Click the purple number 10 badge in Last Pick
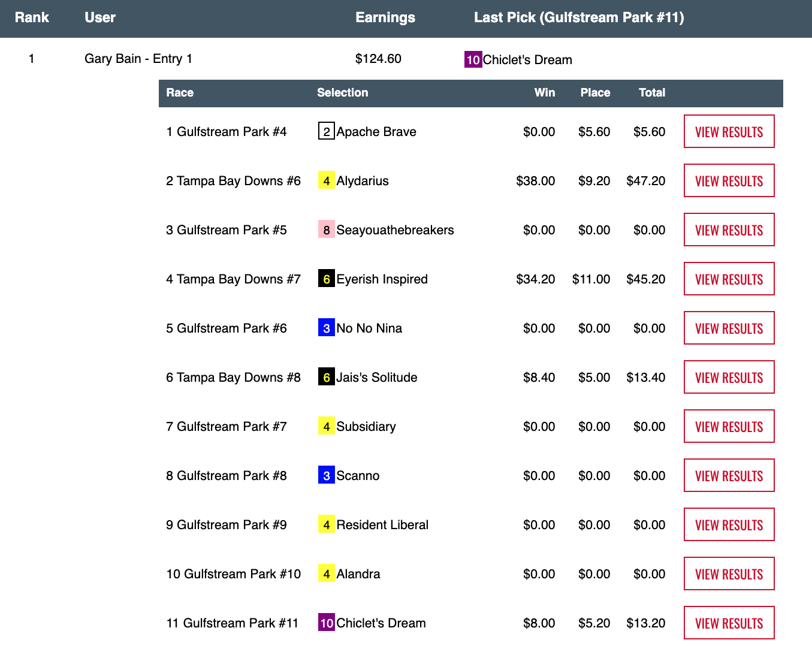Image resolution: width=812 pixels, height=646 pixels. (473, 60)
